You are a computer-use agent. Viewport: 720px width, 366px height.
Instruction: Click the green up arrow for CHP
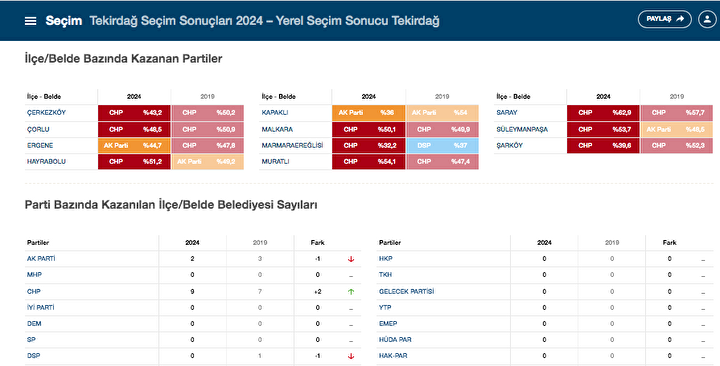351,292
